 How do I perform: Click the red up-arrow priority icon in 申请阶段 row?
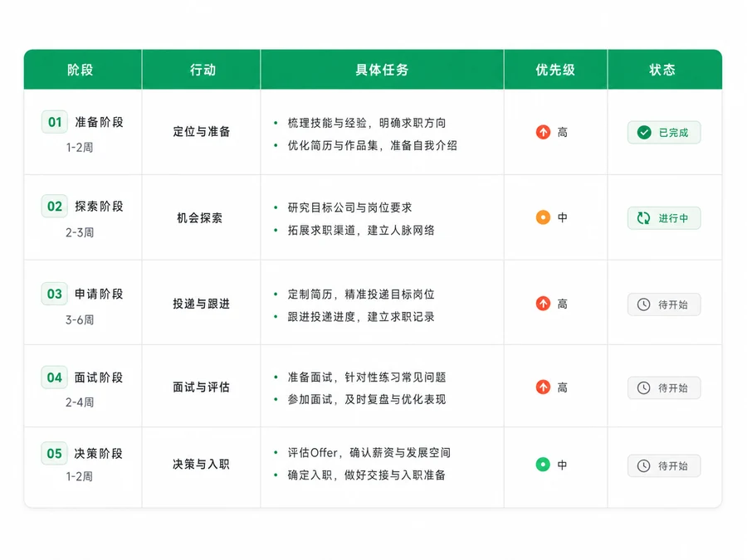[x=543, y=304]
